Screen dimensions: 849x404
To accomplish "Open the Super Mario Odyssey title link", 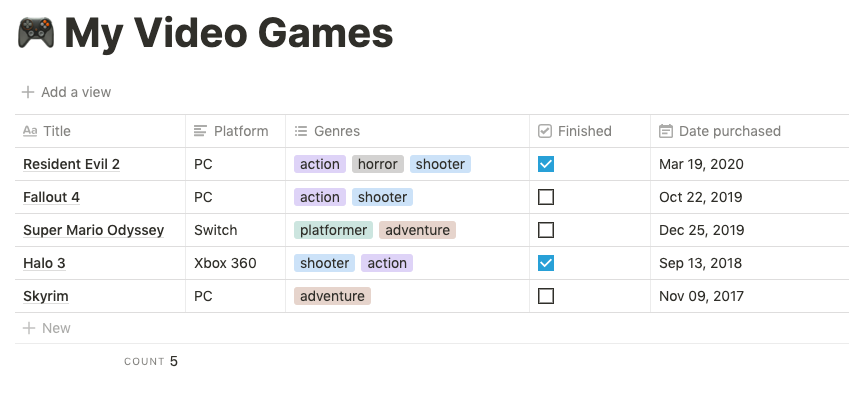I will [94, 230].
